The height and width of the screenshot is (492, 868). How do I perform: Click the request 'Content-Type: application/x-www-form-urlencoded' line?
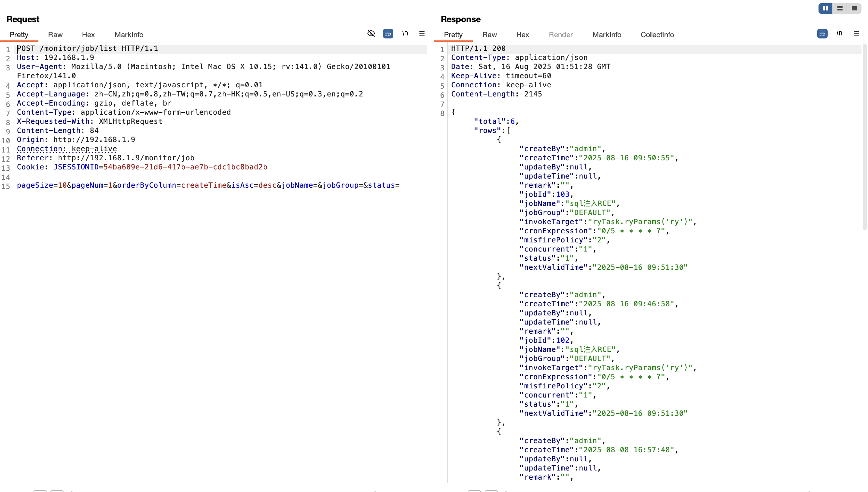coord(124,112)
